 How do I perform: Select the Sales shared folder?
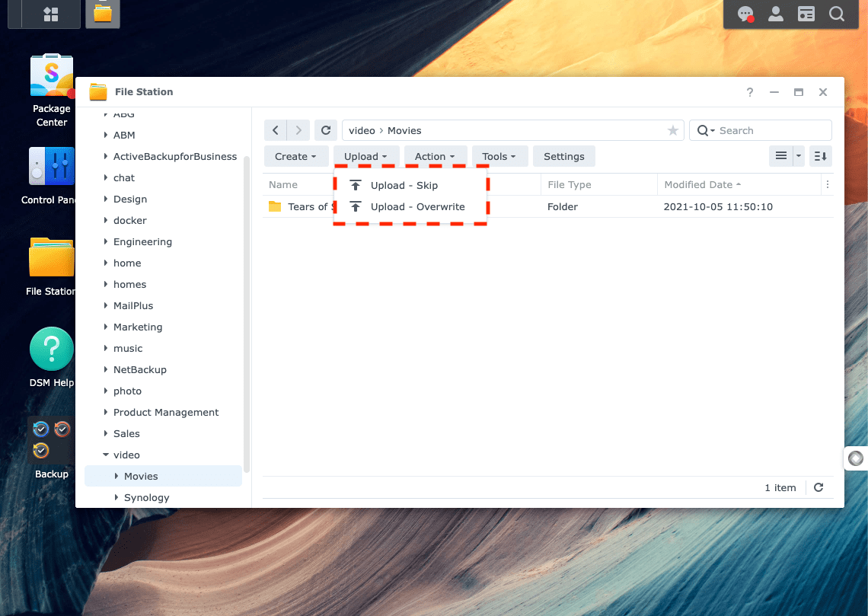pyautogui.click(x=126, y=434)
